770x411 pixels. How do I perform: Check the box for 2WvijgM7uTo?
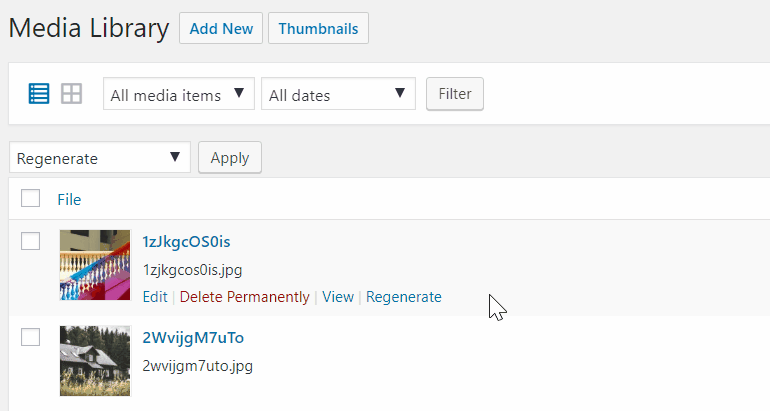pyautogui.click(x=30, y=337)
